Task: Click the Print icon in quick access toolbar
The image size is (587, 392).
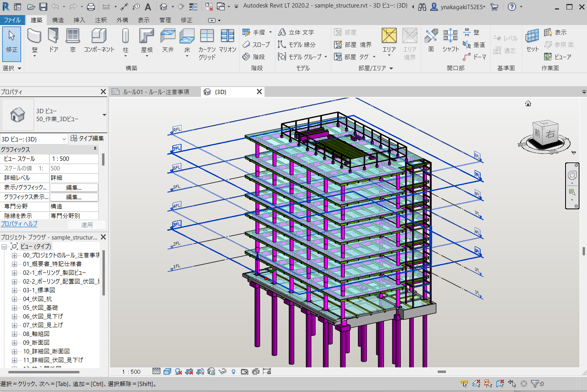Action: click(x=91, y=7)
